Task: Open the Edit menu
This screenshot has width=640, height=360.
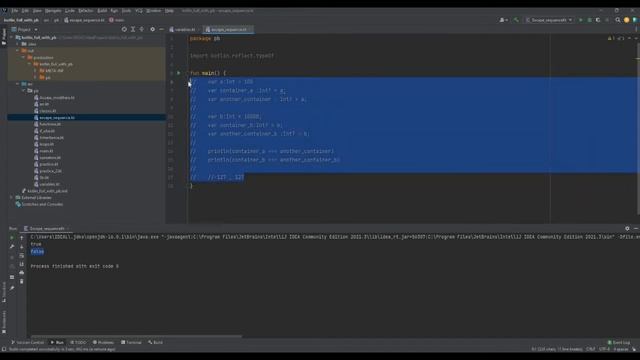Action: tap(25, 11)
